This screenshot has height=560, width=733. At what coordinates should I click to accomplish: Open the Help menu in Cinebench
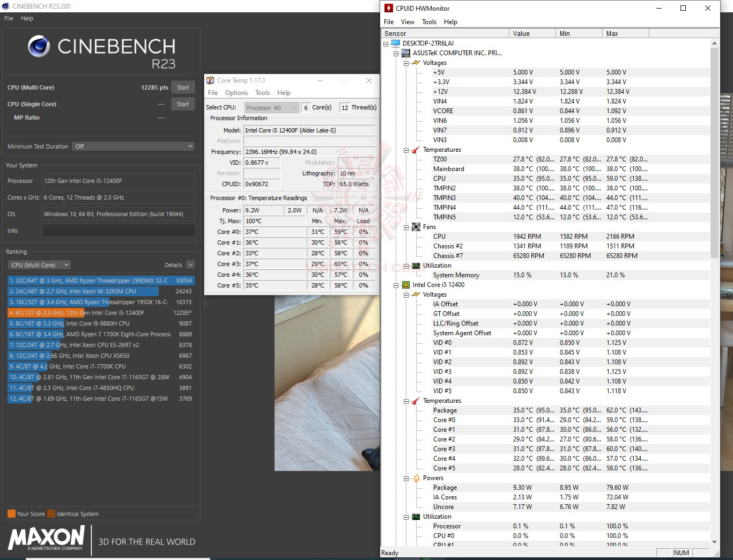coord(27,18)
